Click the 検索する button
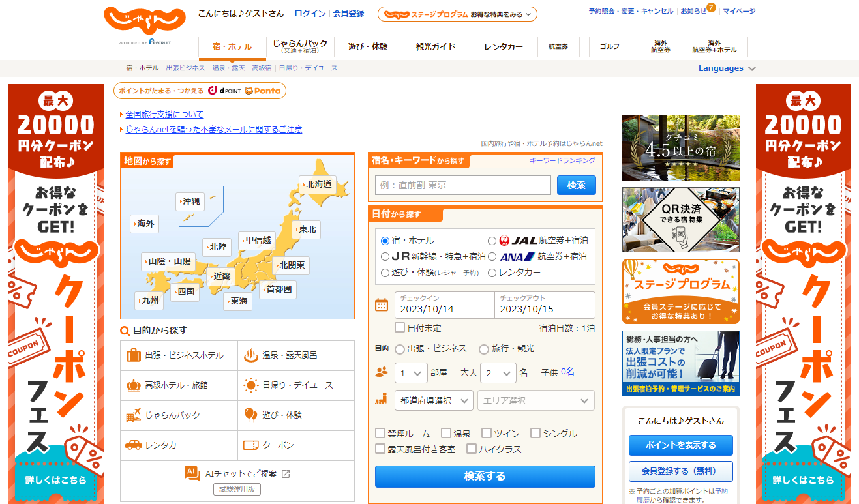This screenshot has width=859, height=504. coord(485,477)
